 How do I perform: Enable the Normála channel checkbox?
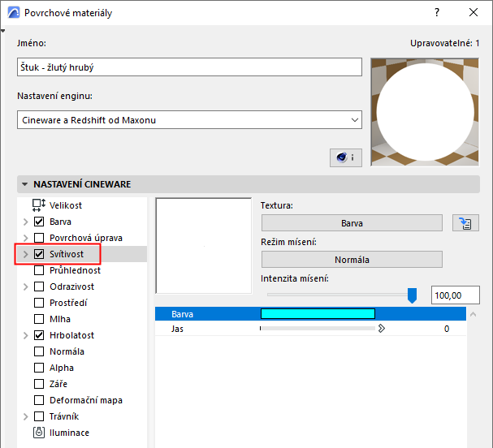click(x=39, y=351)
